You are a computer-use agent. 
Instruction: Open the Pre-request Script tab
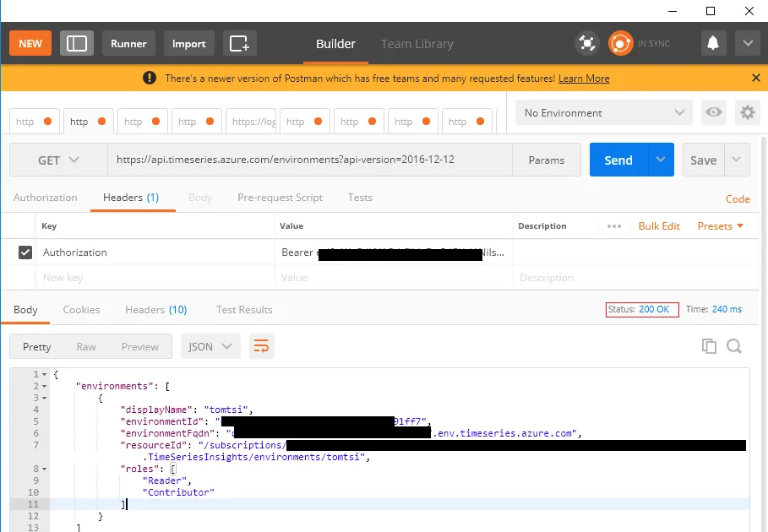click(280, 198)
